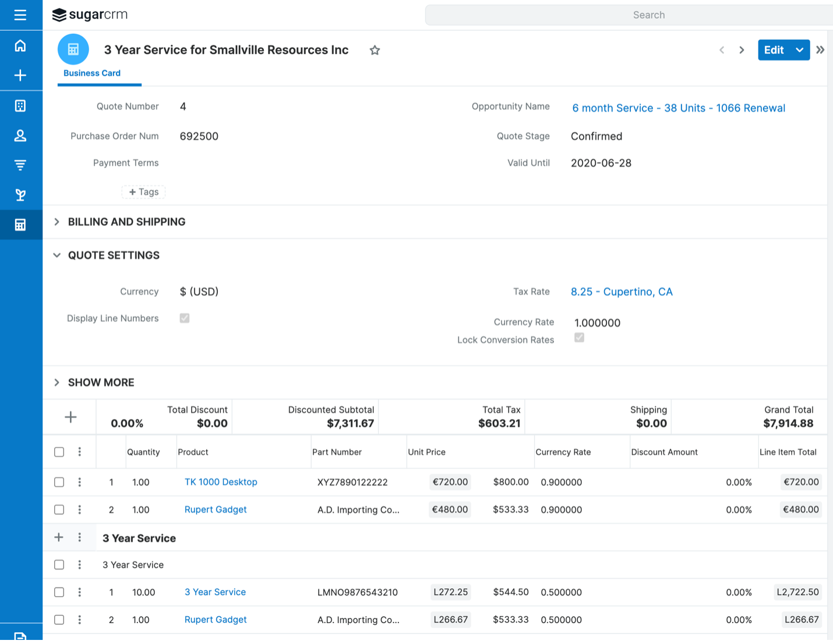Screen dimensions: 833x644
Task: Open Contacts person icon in sidebar
Action: pyautogui.click(x=20, y=136)
